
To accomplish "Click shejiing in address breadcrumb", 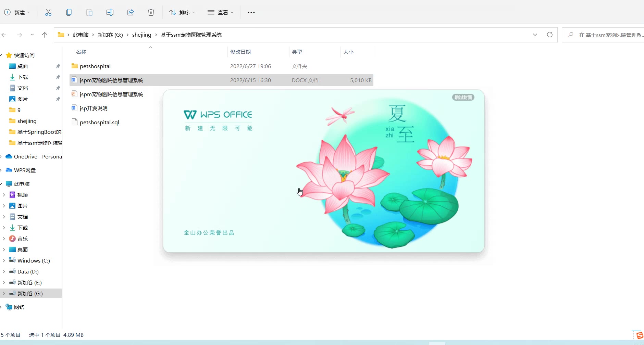I will pyautogui.click(x=141, y=35).
